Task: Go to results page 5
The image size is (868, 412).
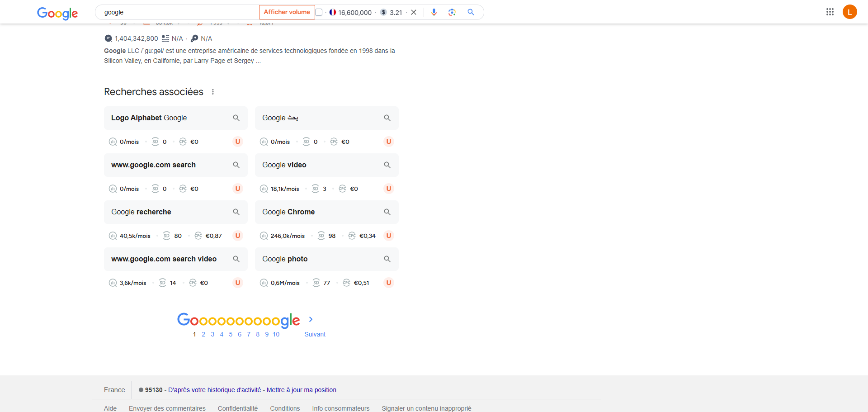Action: (231, 334)
